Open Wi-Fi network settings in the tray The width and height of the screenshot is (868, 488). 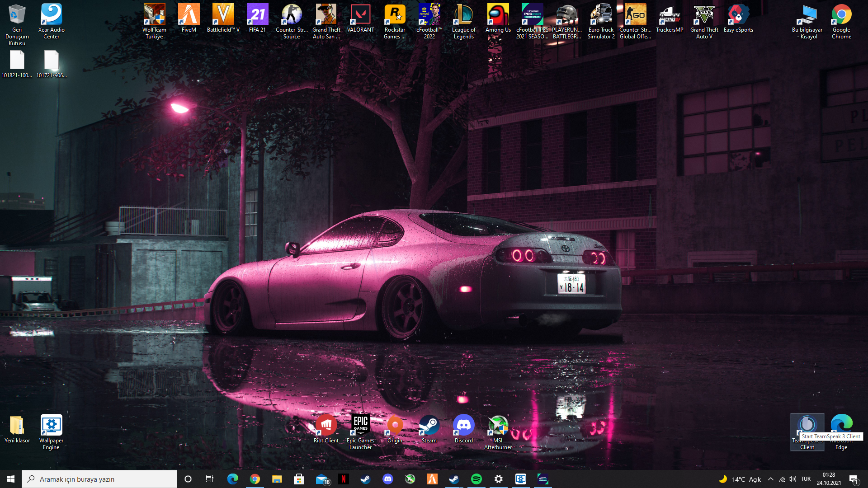coord(782,479)
